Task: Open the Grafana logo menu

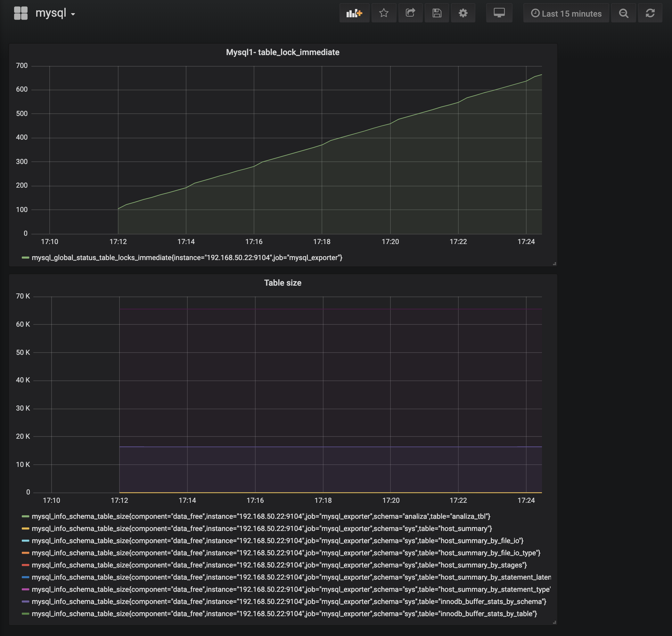Action: 21,13
